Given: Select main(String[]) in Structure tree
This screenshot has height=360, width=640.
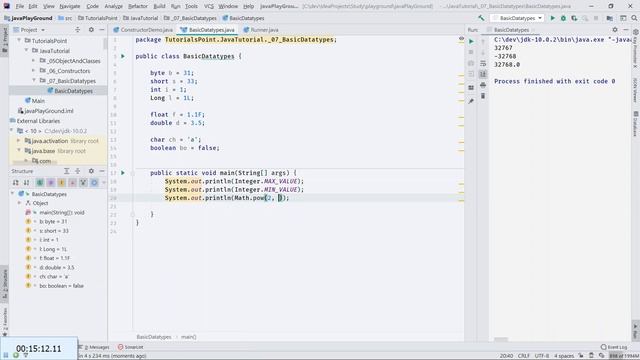Looking at the screenshot, I should 55,212.
